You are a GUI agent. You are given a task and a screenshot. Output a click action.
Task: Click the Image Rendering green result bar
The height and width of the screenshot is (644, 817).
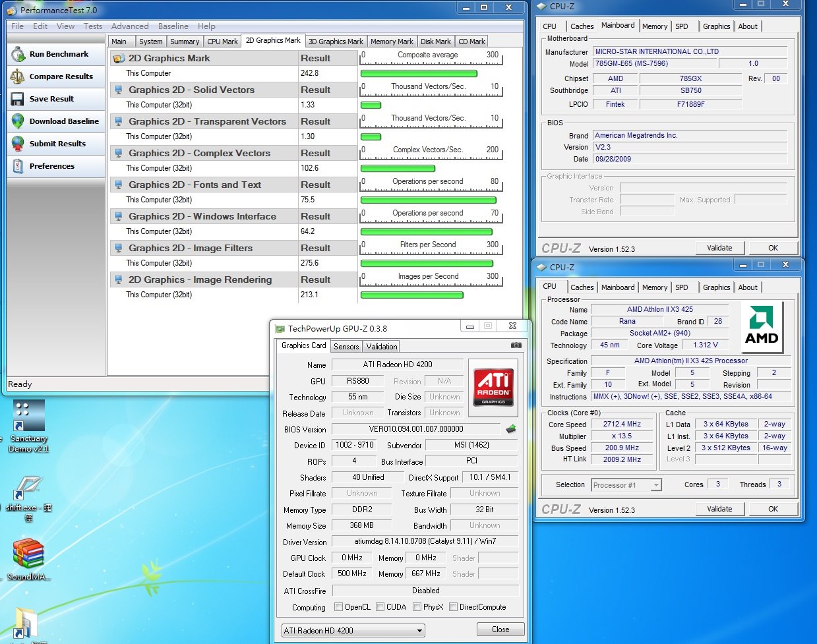(x=412, y=295)
